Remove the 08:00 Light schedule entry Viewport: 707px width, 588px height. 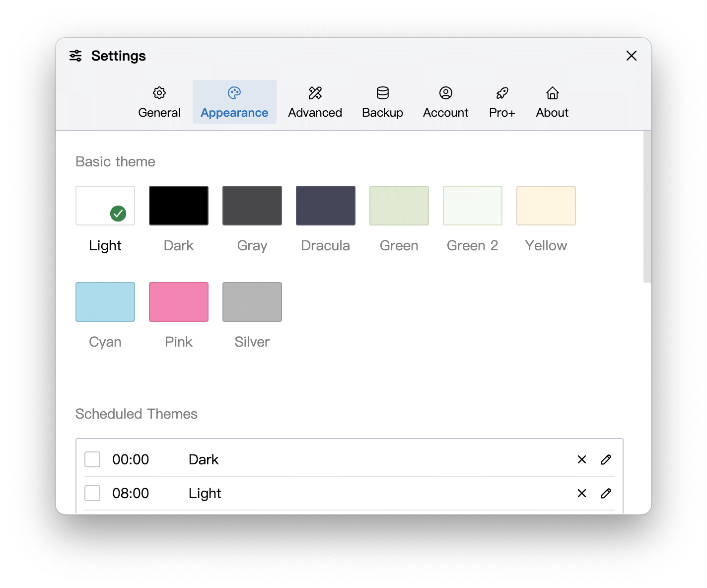(582, 493)
